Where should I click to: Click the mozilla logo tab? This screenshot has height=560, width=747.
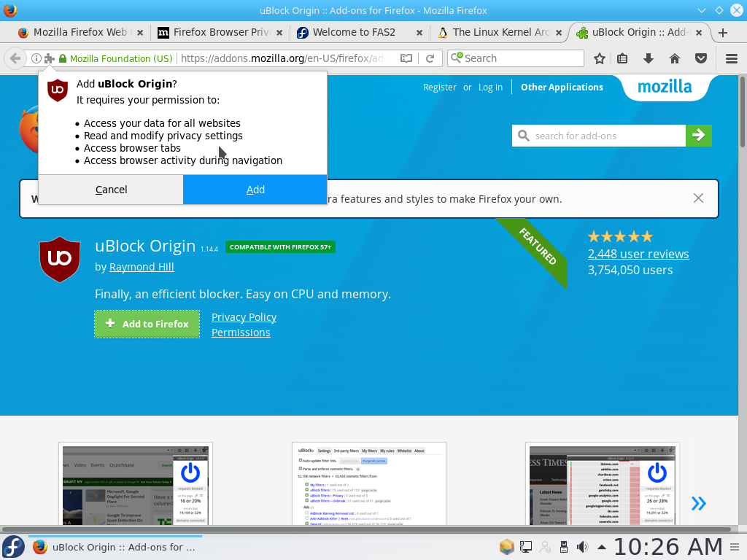pos(665,87)
